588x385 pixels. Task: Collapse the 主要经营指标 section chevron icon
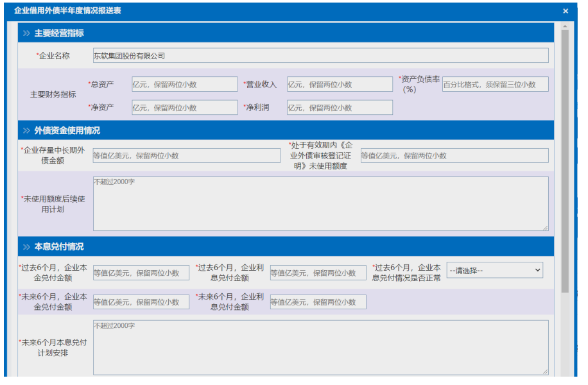click(x=26, y=33)
